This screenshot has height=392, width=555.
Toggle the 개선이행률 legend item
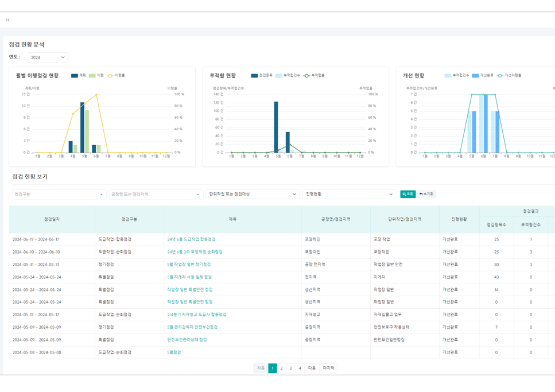pyautogui.click(x=509, y=76)
